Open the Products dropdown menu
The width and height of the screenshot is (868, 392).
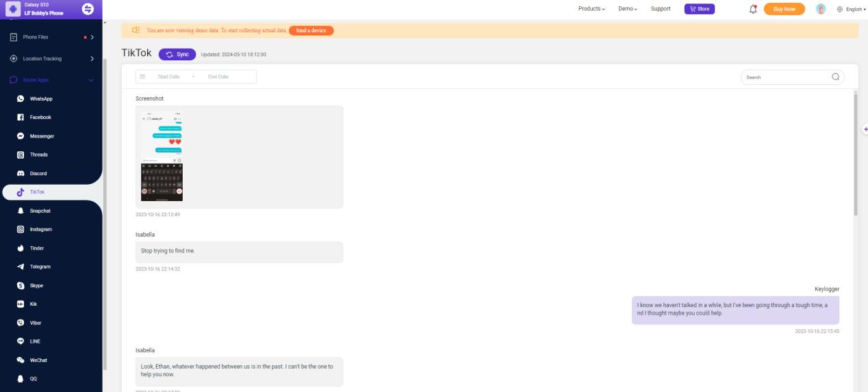point(592,8)
